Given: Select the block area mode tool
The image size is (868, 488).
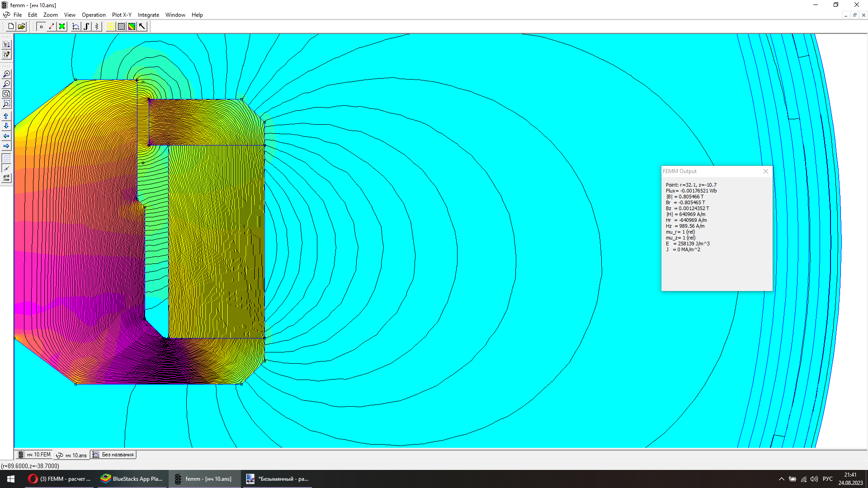Looking at the screenshot, I should click(62, 27).
